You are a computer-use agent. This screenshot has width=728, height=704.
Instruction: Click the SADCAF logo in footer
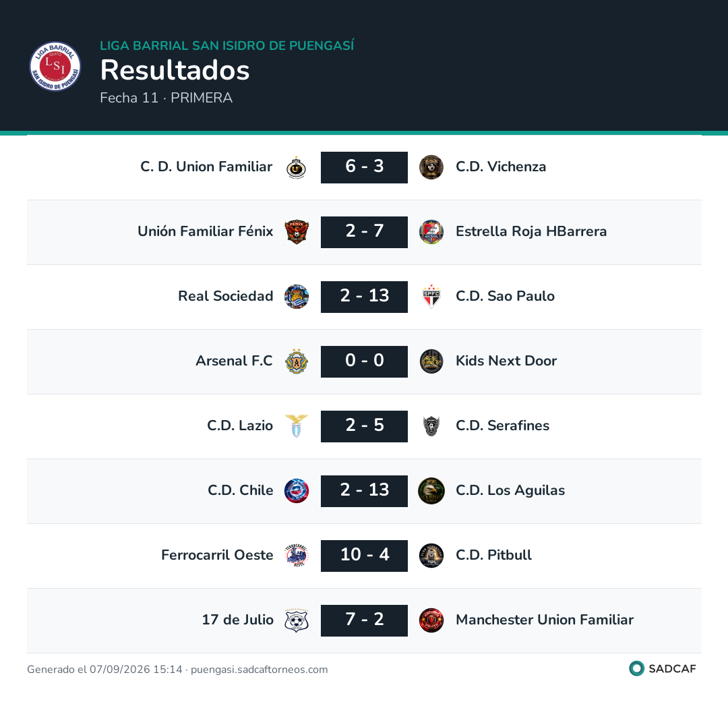(x=663, y=669)
